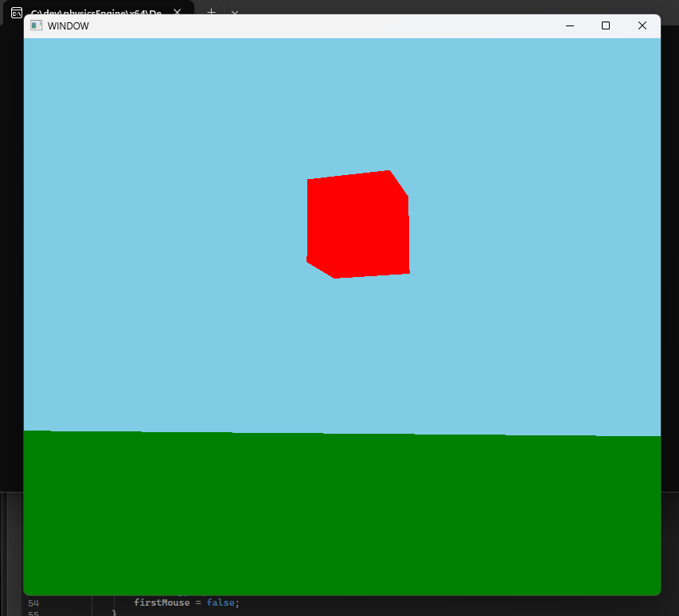Viewport: 679px width, 616px height.
Task: Click the shaded right face of the cube
Action: (402, 231)
